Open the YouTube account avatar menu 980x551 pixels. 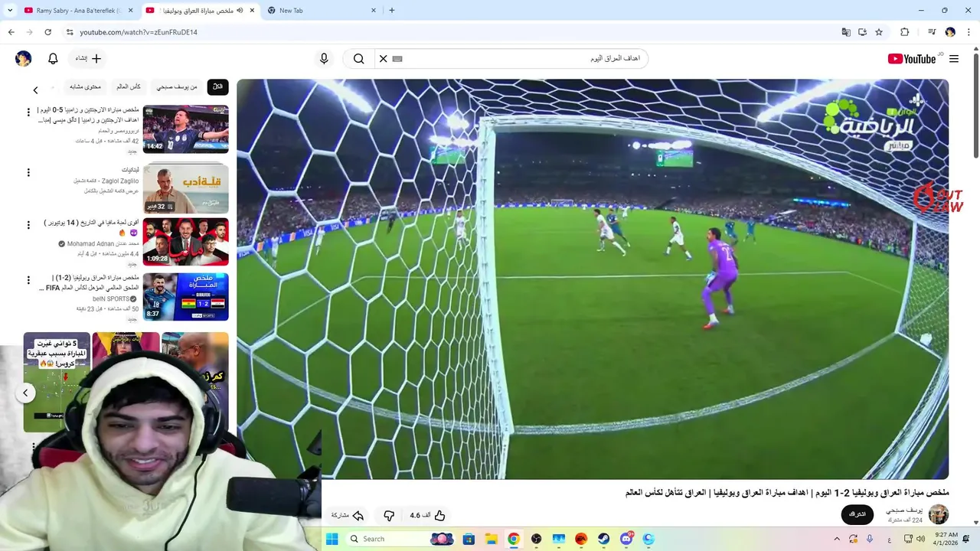click(24, 59)
